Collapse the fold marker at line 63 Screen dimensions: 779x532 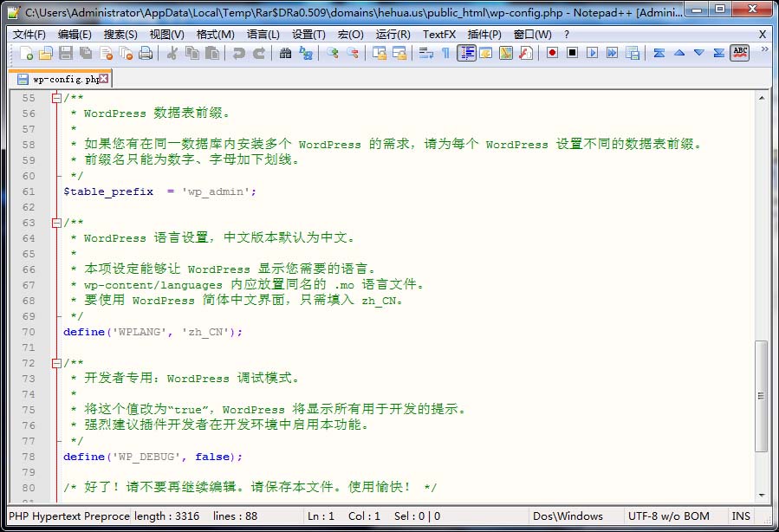click(x=56, y=223)
